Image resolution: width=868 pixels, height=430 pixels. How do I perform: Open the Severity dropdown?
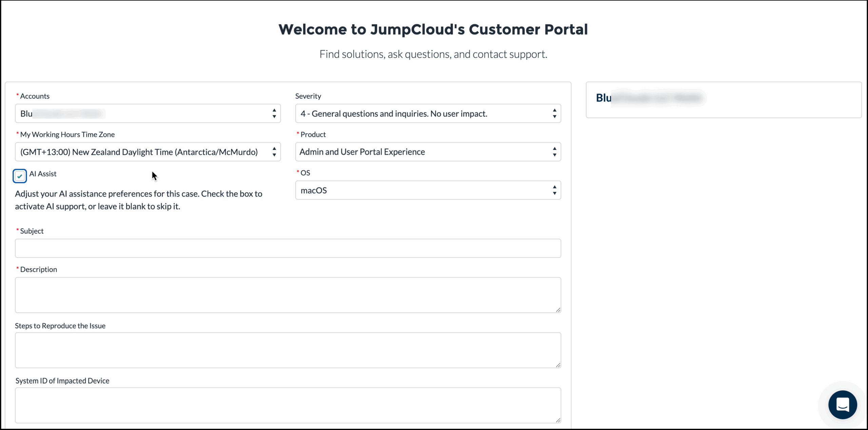coord(427,113)
